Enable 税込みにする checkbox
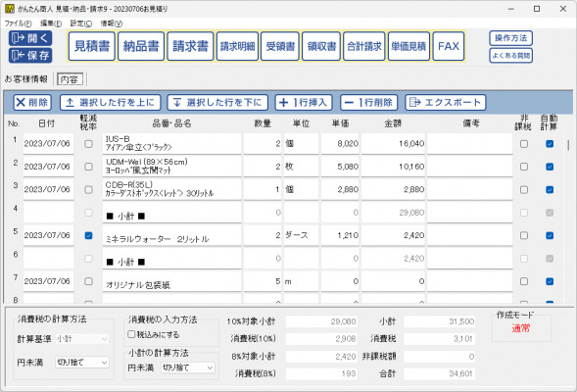The height and width of the screenshot is (392, 577). (131, 334)
